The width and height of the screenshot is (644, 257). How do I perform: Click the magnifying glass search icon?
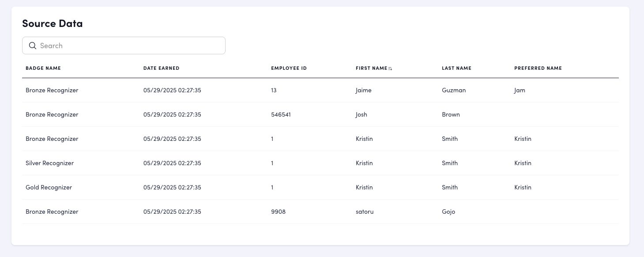click(x=32, y=45)
